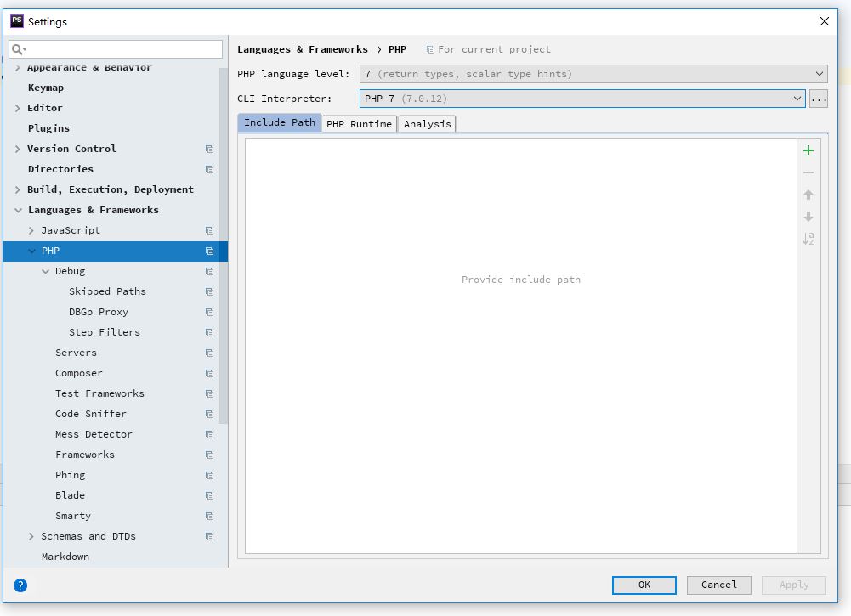Image resolution: width=851 pixels, height=616 pixels.
Task: Click the remove include path minus icon
Action: pyautogui.click(x=808, y=172)
